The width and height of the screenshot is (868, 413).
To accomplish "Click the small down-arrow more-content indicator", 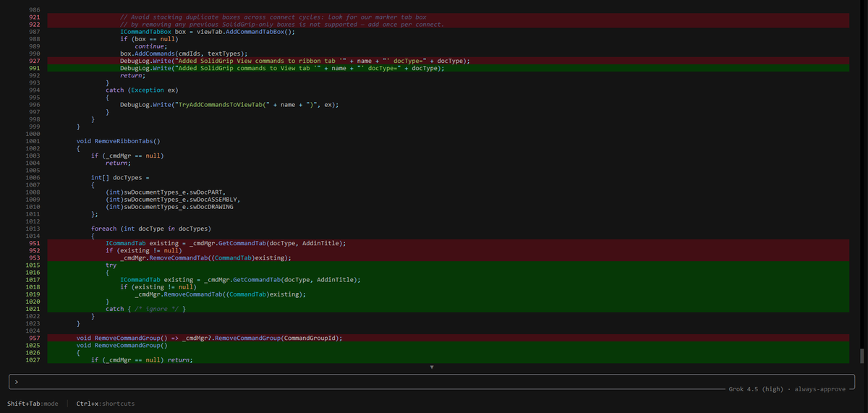I will coord(432,367).
